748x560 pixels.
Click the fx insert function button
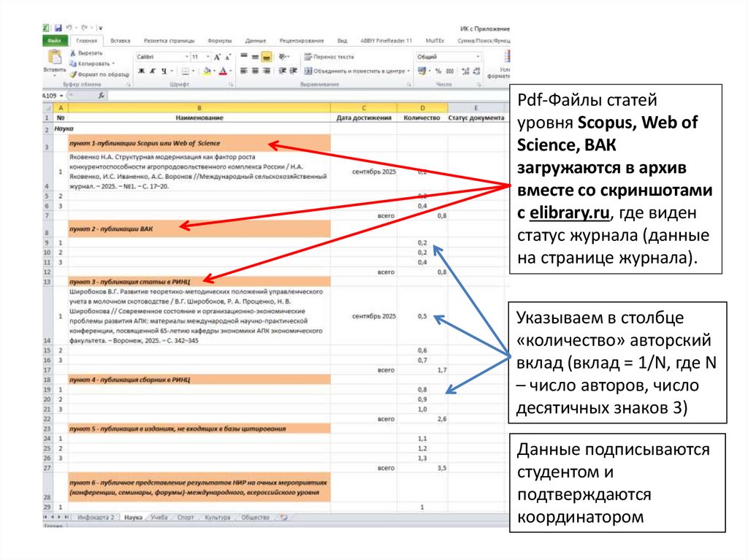click(x=101, y=96)
